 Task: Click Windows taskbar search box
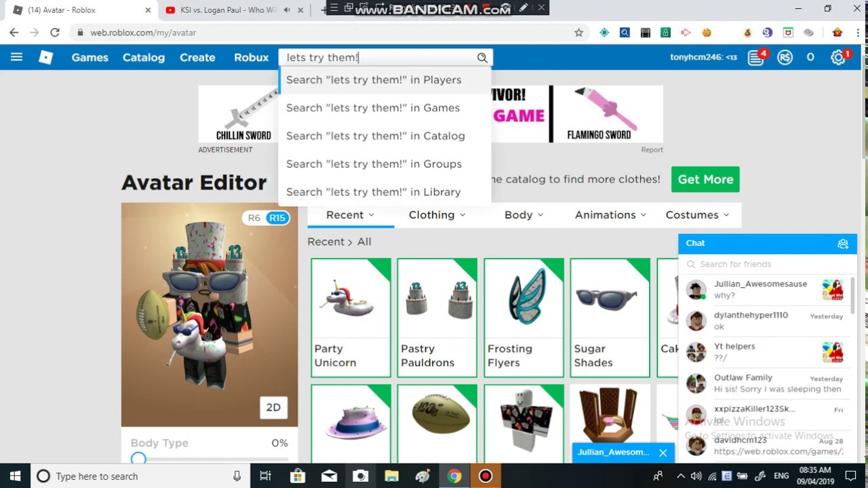(x=139, y=476)
